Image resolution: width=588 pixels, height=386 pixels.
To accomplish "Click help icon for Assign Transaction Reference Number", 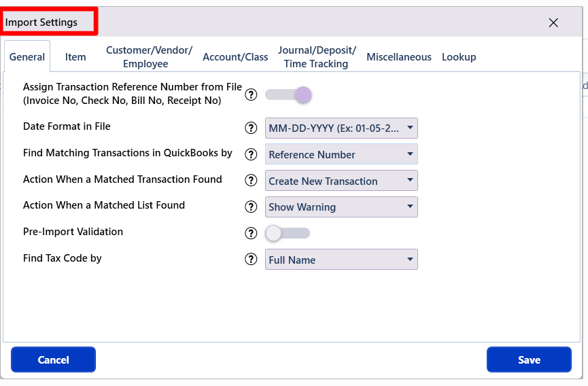I will pyautogui.click(x=251, y=95).
